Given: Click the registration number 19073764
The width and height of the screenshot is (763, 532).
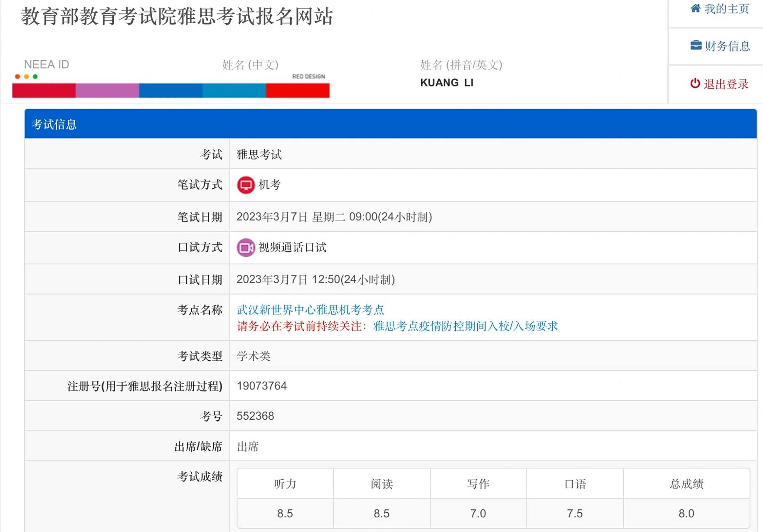Looking at the screenshot, I should point(261,385).
